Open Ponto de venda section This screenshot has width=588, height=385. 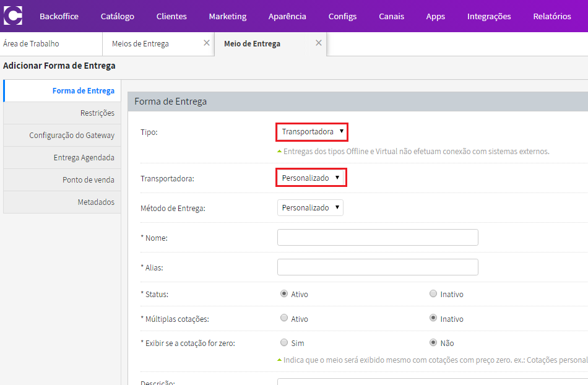click(x=63, y=180)
